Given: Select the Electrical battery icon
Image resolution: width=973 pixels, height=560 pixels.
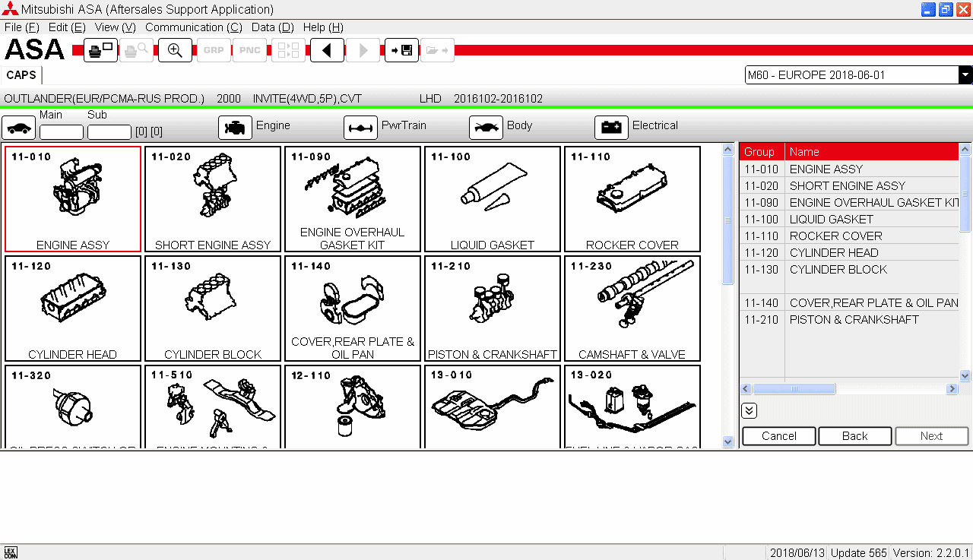Looking at the screenshot, I should (611, 128).
